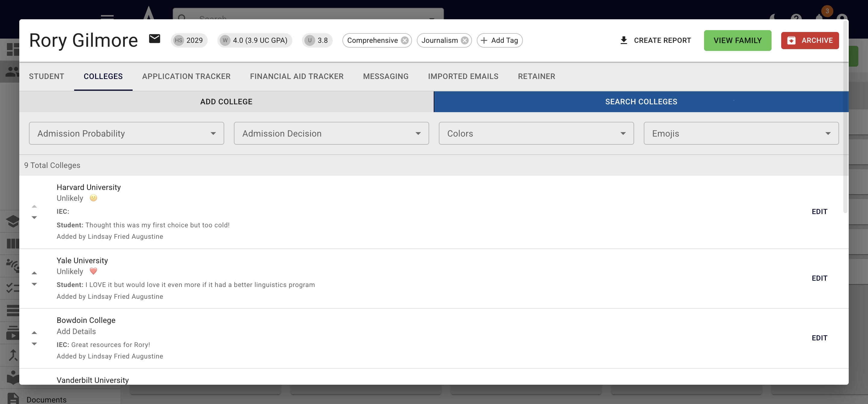
Task: Switch to the Application Tracker tab
Action: 186,77
